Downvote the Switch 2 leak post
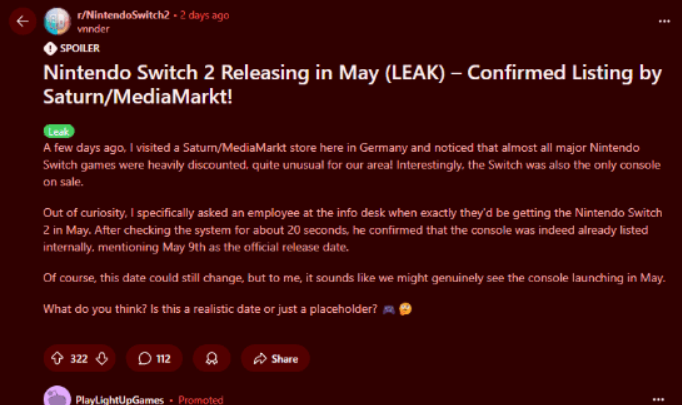Screen dimensions: 682x405 click(x=102, y=358)
